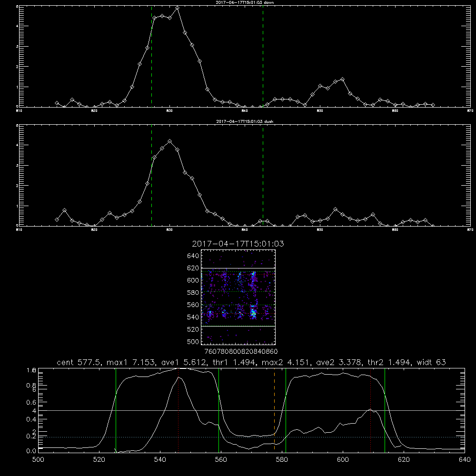Click the x-axis label '520' on the bottom plot
476x476 pixels.
click(x=99, y=460)
